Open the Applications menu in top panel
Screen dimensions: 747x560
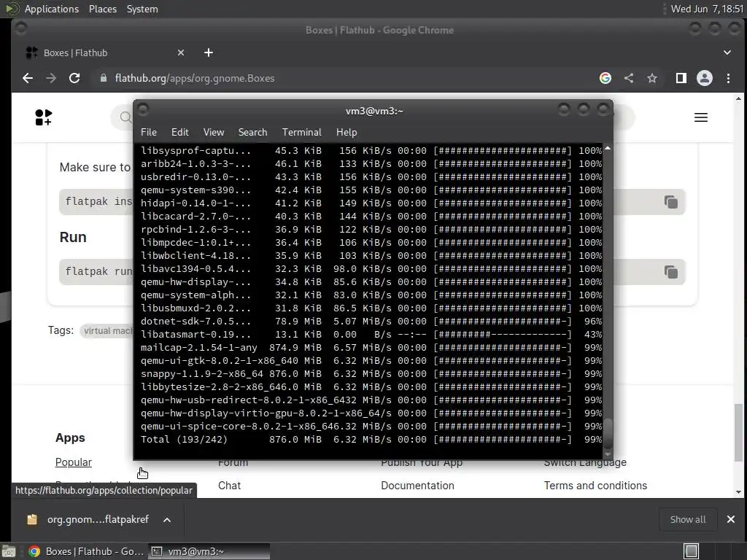click(52, 9)
